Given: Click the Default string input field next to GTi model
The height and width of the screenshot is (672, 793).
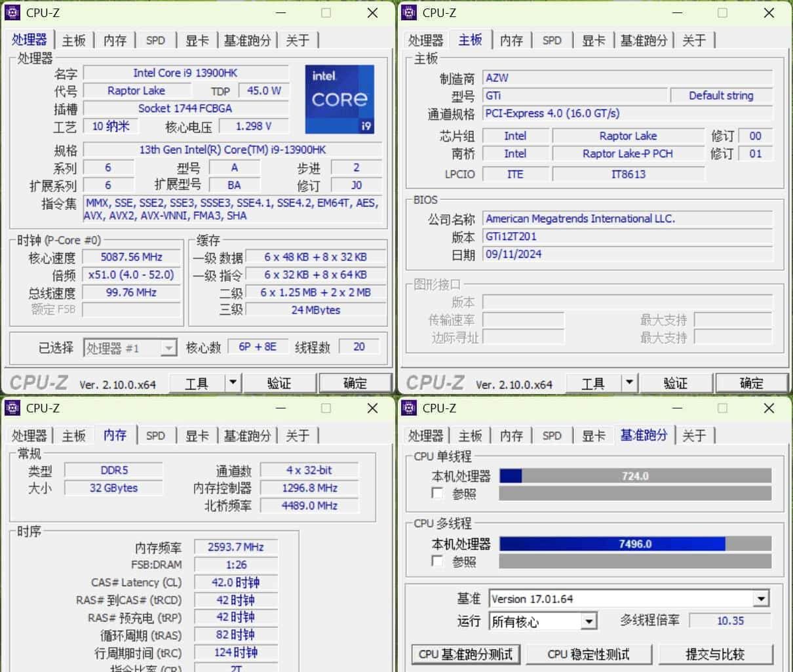Looking at the screenshot, I should click(x=720, y=96).
